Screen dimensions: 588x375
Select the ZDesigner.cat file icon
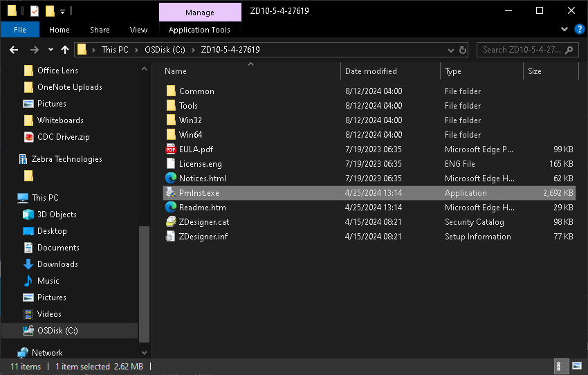[171, 222]
